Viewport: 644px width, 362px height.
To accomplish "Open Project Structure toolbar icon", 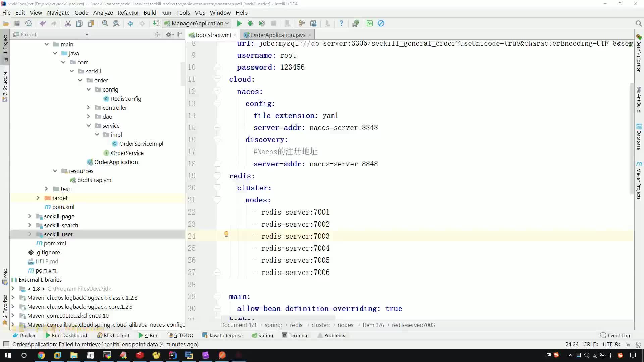I will [313, 23].
